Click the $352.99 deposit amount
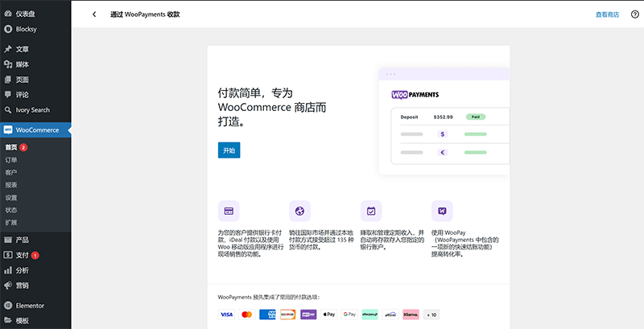The width and height of the screenshot is (644, 329). (x=444, y=117)
